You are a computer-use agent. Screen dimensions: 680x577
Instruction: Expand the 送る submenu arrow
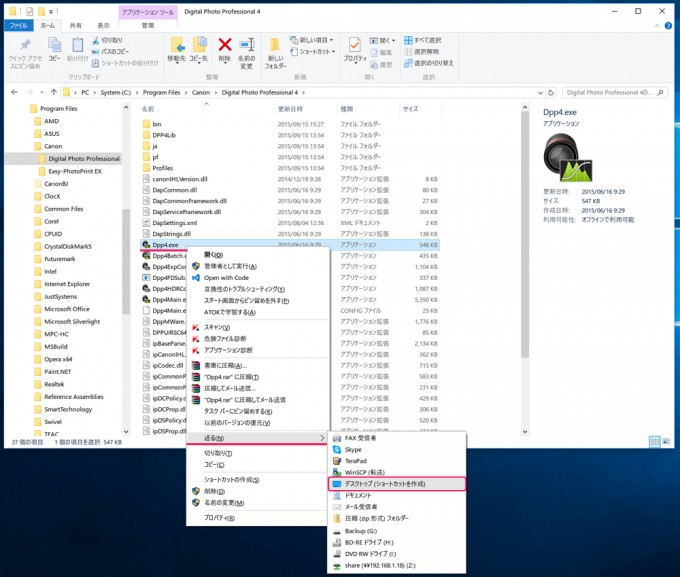322,438
